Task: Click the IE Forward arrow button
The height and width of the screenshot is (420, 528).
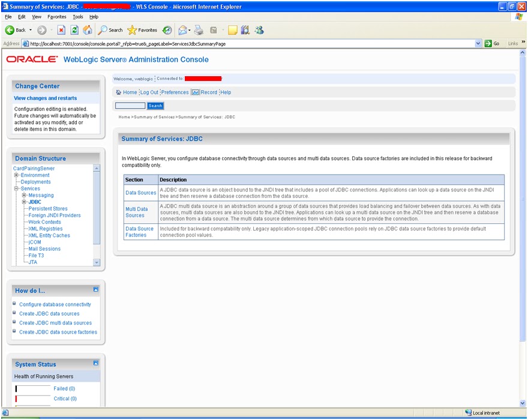Action: pyautogui.click(x=42, y=30)
